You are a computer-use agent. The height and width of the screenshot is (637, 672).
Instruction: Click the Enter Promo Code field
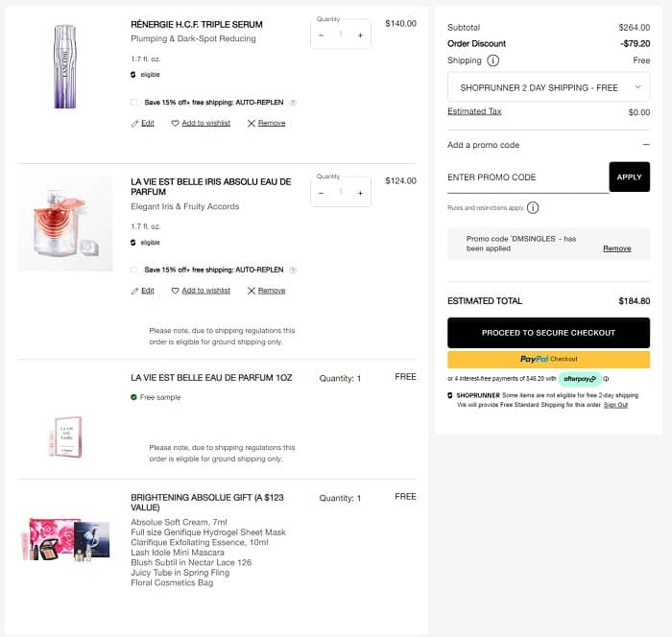[x=527, y=177]
